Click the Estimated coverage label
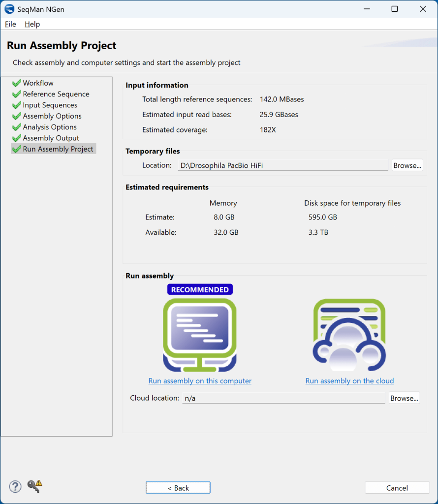This screenshot has height=504, width=438. click(175, 130)
